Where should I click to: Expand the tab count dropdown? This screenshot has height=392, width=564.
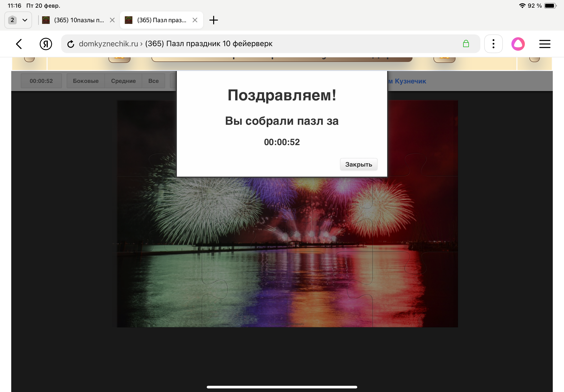click(x=18, y=20)
